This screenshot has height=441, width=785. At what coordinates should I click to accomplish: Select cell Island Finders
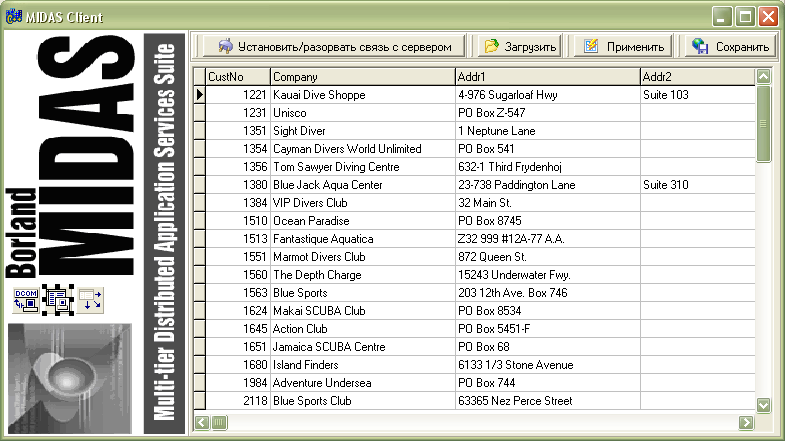(362, 365)
